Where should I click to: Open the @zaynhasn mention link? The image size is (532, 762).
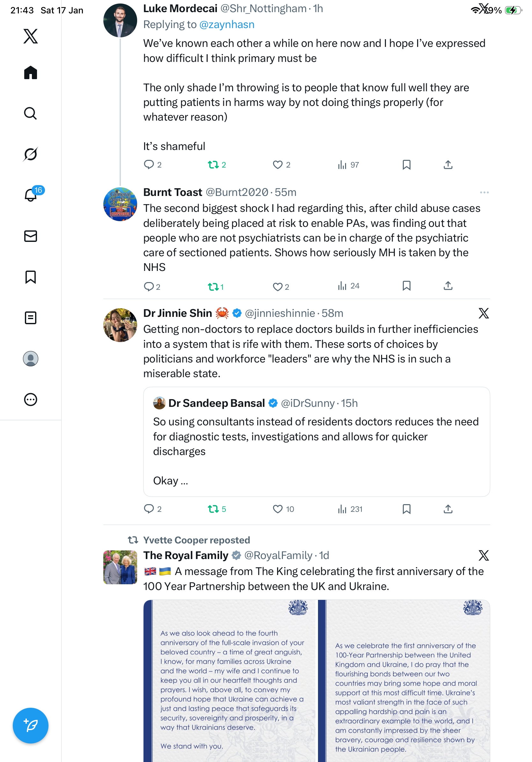point(227,25)
